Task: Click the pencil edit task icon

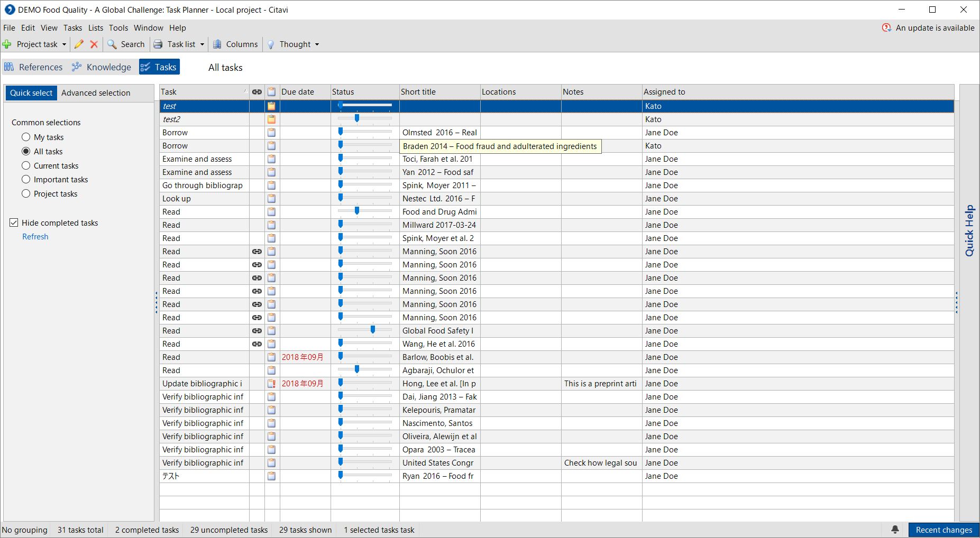Action: point(79,44)
